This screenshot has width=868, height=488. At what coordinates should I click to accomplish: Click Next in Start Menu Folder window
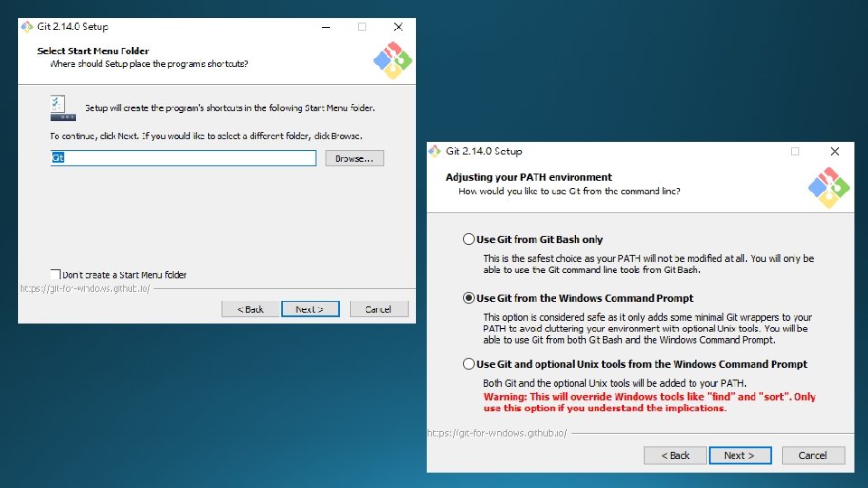(x=310, y=309)
